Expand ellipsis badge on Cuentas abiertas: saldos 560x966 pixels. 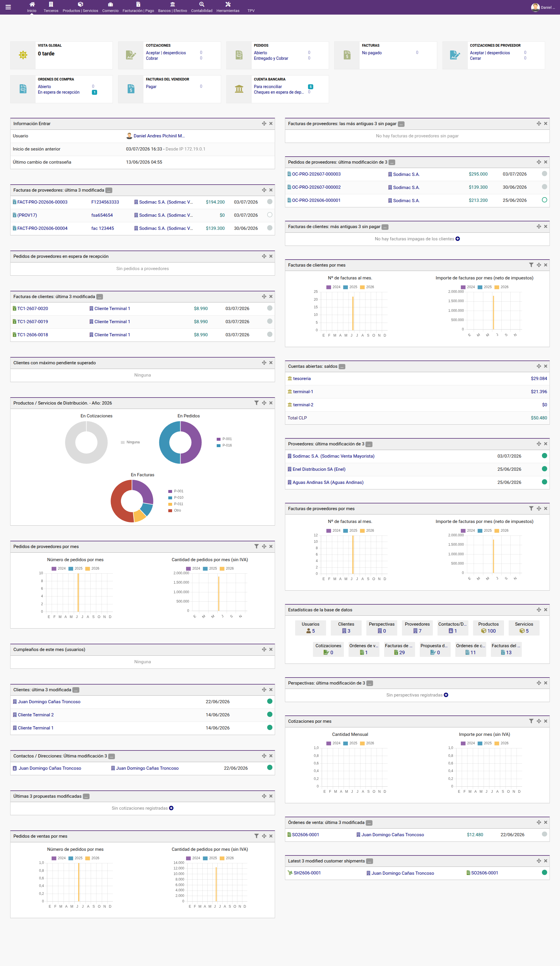[342, 366]
